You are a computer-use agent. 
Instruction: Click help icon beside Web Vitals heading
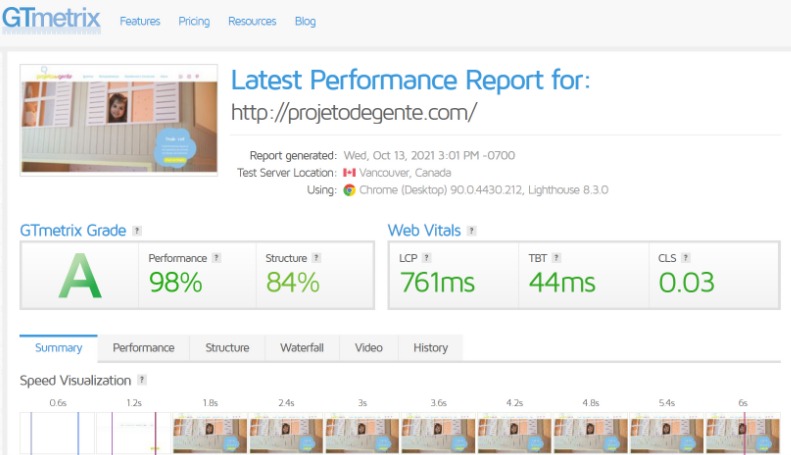tap(472, 231)
